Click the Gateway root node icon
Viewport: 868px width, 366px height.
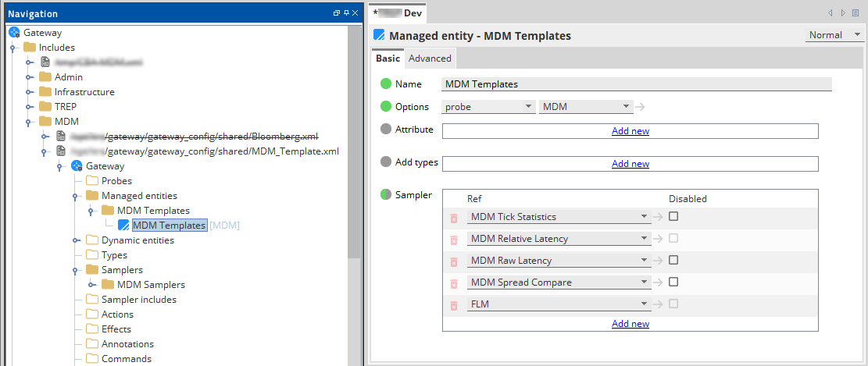pos(15,33)
